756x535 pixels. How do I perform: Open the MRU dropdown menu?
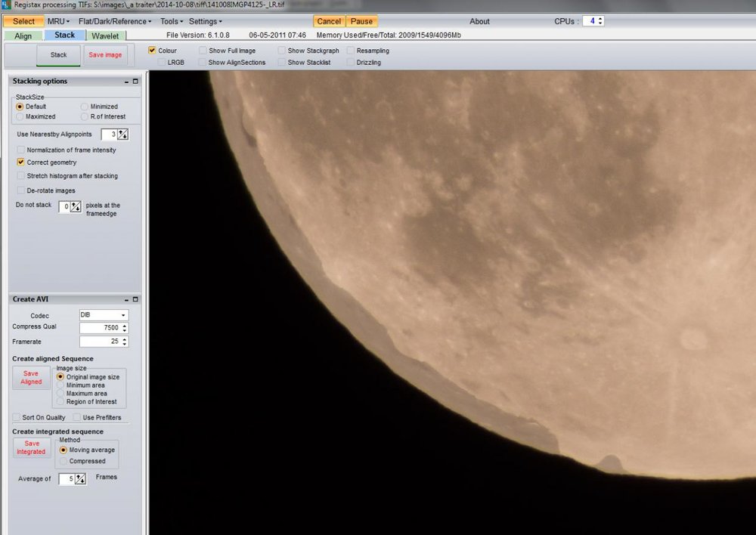pos(57,21)
